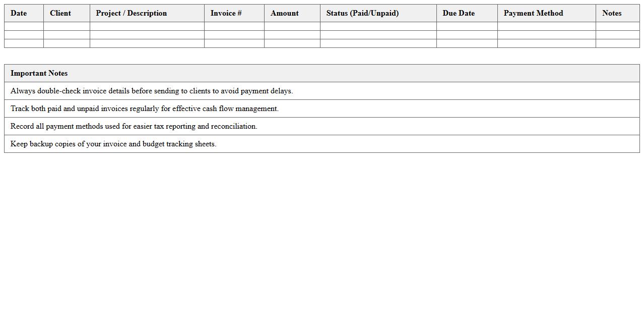Click the Notes column header

point(612,13)
